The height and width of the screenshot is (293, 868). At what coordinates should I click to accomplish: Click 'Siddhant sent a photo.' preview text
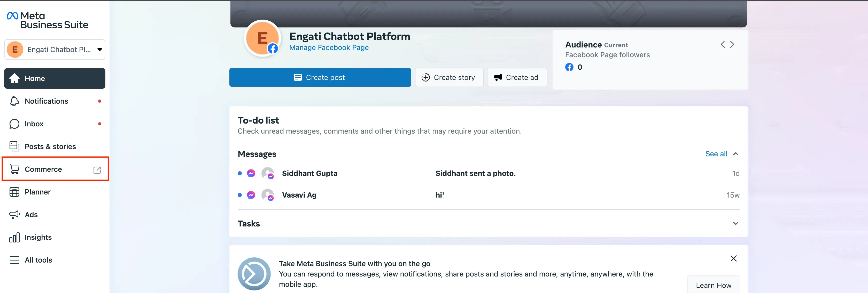475,173
